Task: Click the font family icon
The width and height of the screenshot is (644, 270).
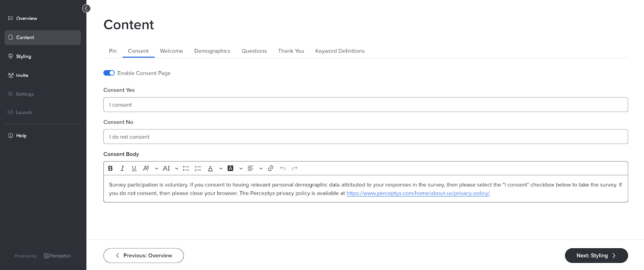Action: (146, 168)
